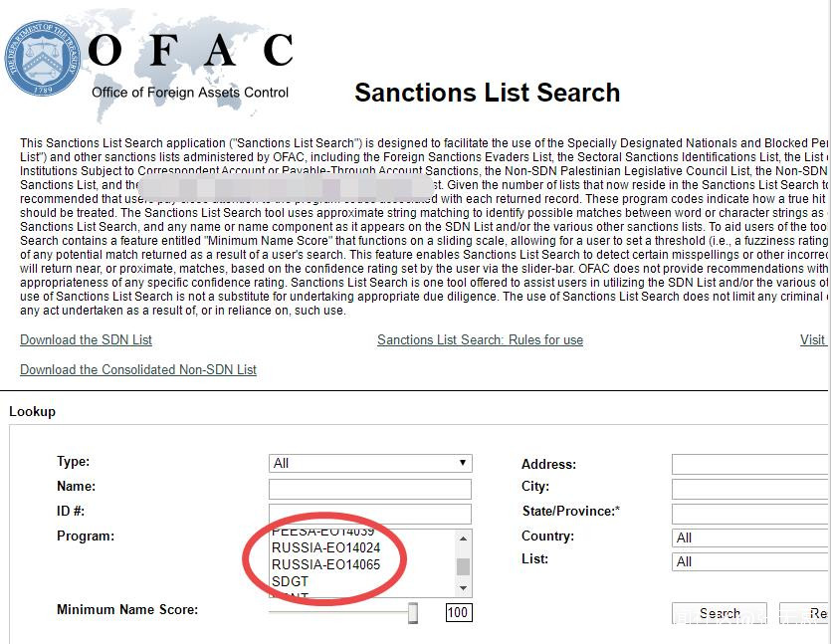Click the Address input field

pos(750,465)
